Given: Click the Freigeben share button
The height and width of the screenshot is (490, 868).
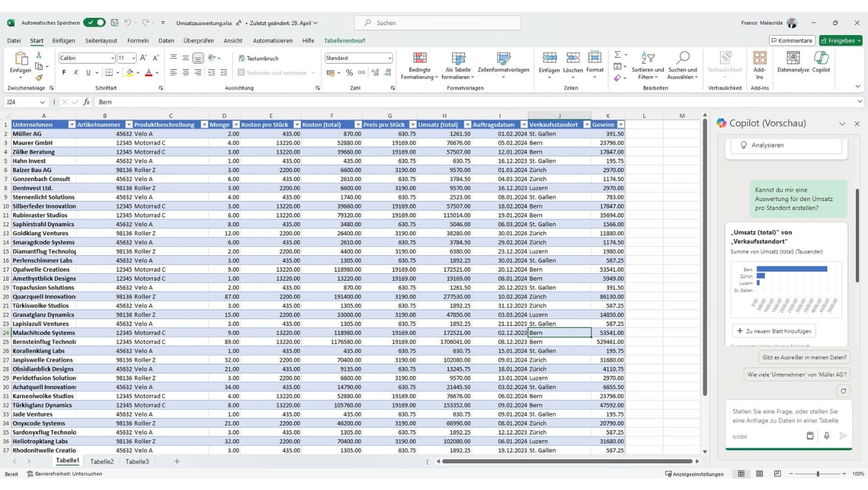Looking at the screenshot, I should (x=841, y=41).
